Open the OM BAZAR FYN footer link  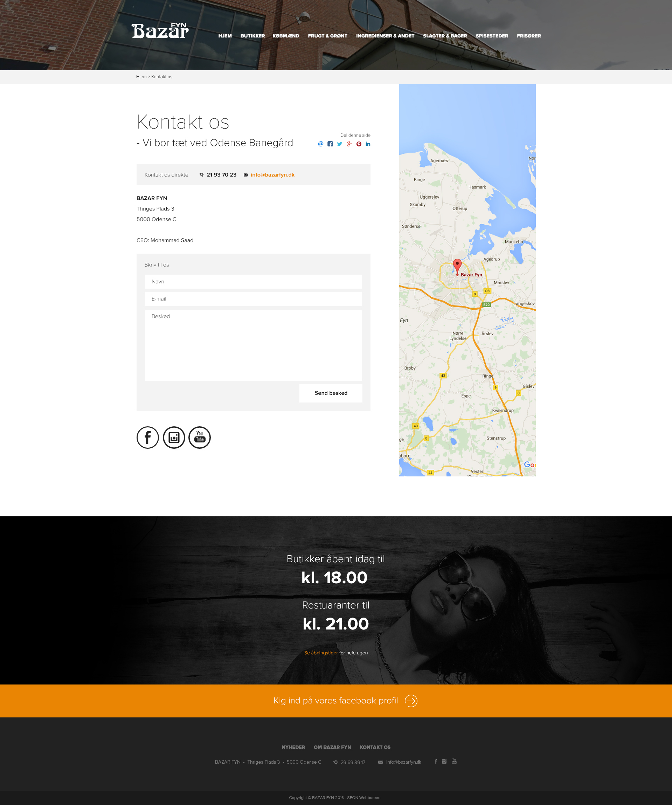(x=332, y=747)
